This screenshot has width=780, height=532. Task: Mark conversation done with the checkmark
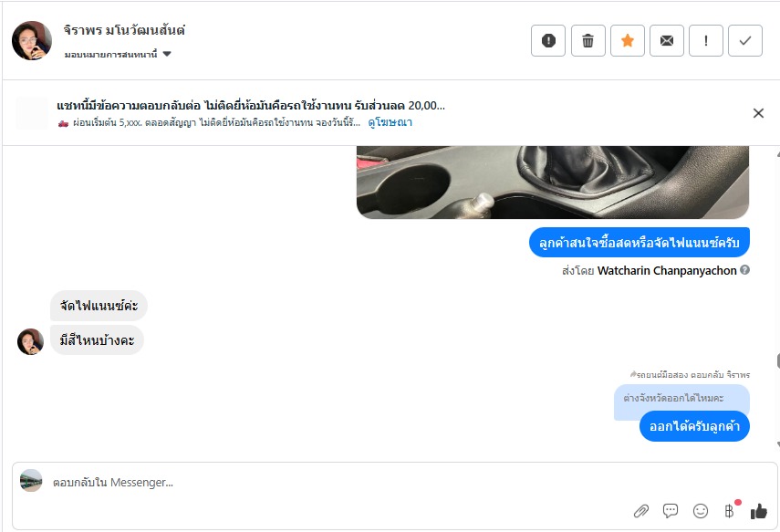click(745, 40)
